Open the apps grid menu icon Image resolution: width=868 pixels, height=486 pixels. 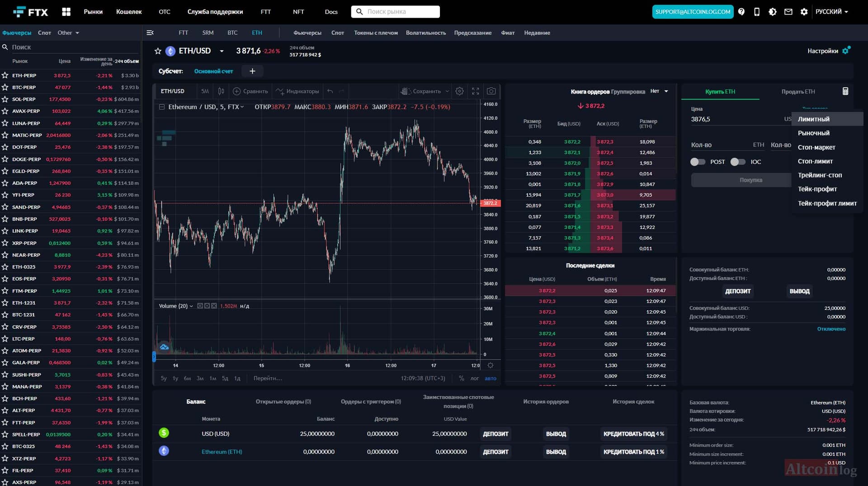tap(66, 12)
